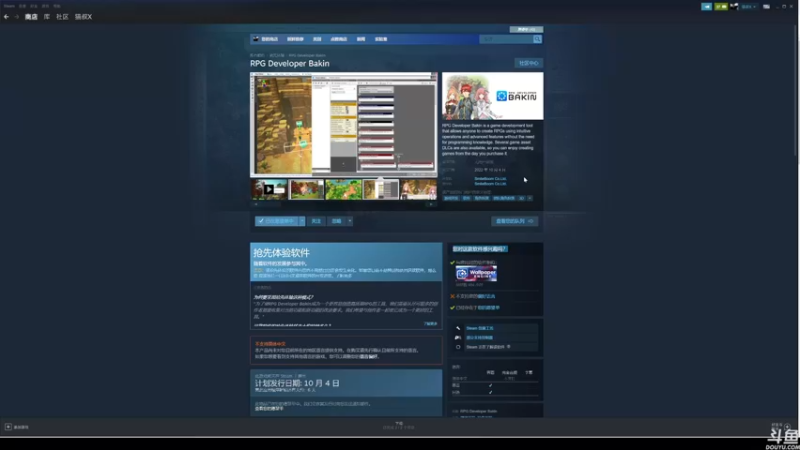Expand the wishlist button dropdown arrow
The image size is (800, 450).
tap(302, 221)
